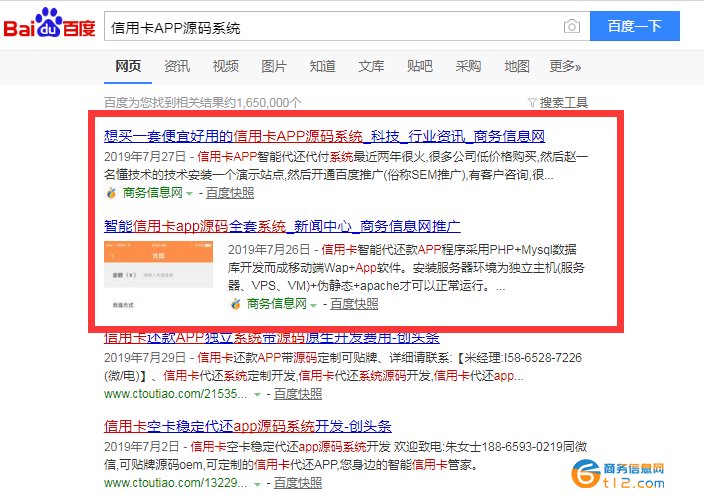Open the 知道 tab
Image resolution: width=704 pixels, height=502 pixels.
click(322, 66)
